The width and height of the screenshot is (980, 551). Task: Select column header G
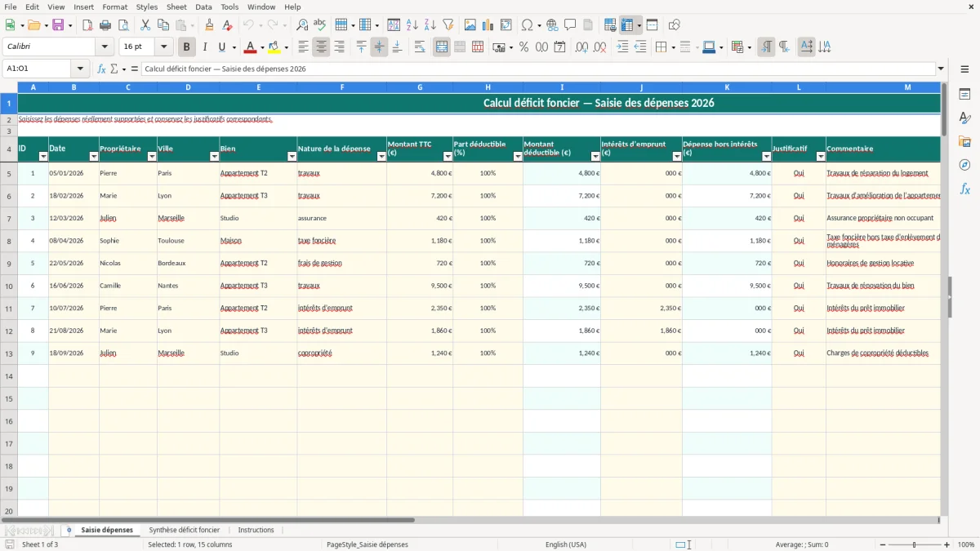pos(420,87)
